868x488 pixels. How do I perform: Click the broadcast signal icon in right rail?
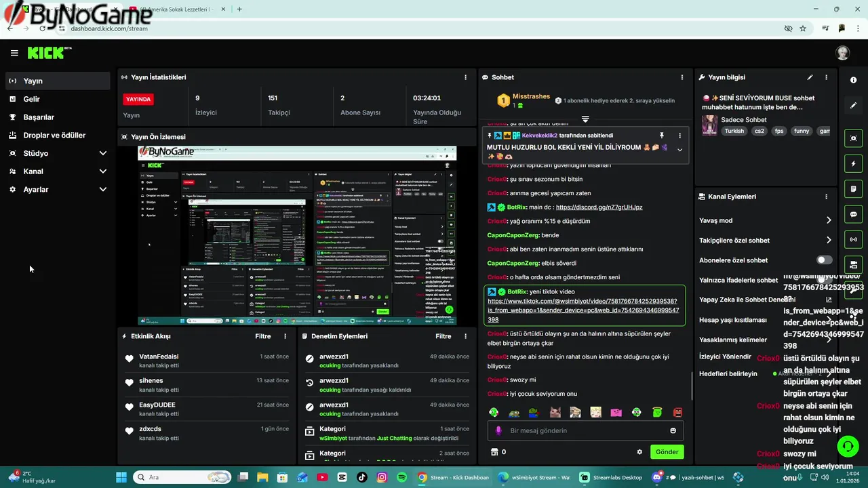[x=853, y=239]
